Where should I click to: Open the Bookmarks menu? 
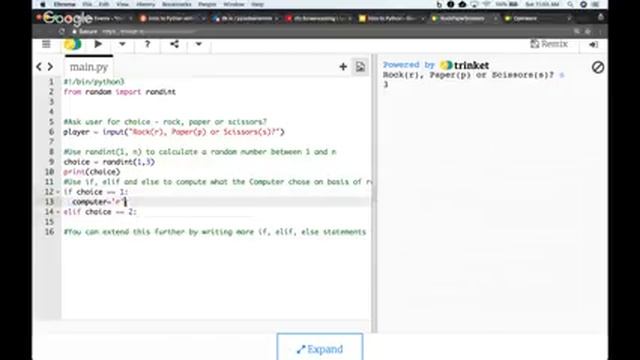point(176,4)
